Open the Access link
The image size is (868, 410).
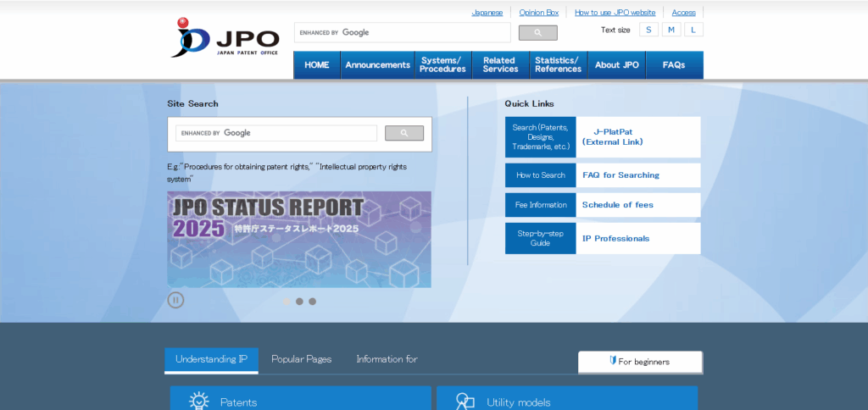(684, 12)
